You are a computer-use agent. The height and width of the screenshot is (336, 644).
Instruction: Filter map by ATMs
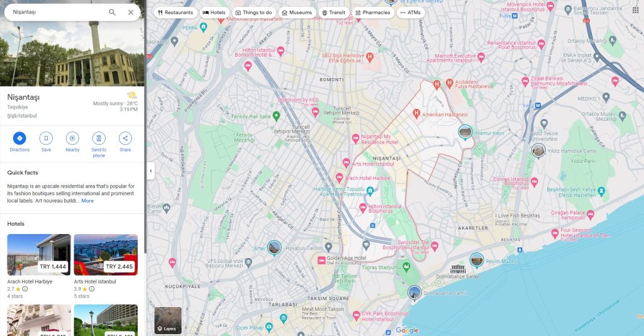coord(410,13)
